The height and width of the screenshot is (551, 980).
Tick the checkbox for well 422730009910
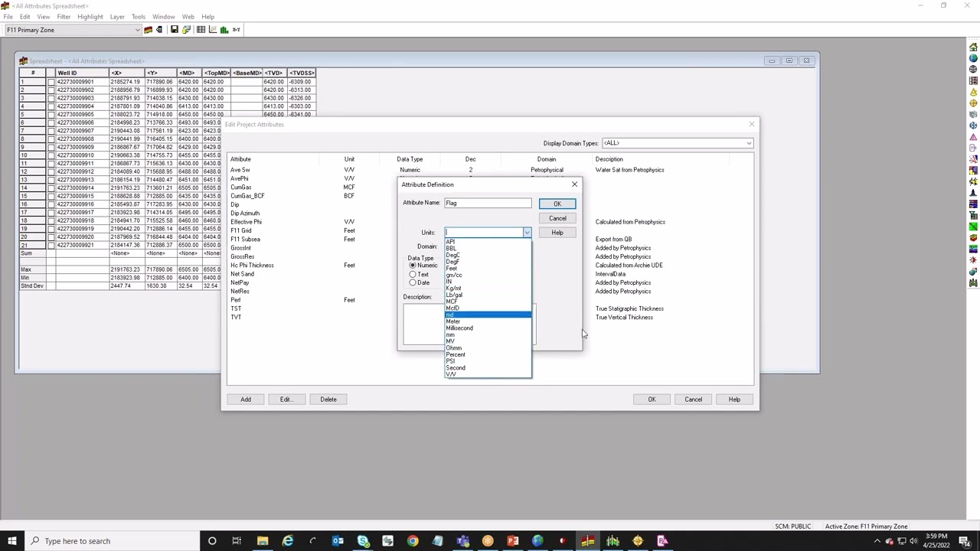(51, 155)
